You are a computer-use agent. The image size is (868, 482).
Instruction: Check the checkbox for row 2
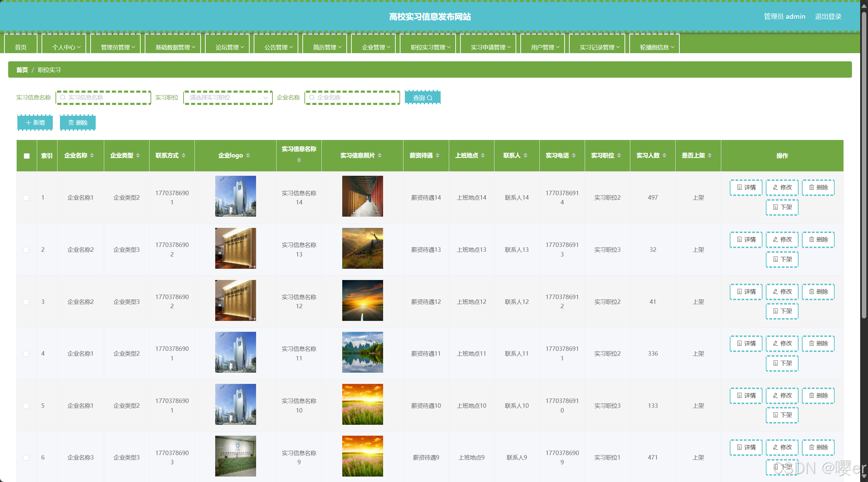click(26, 250)
